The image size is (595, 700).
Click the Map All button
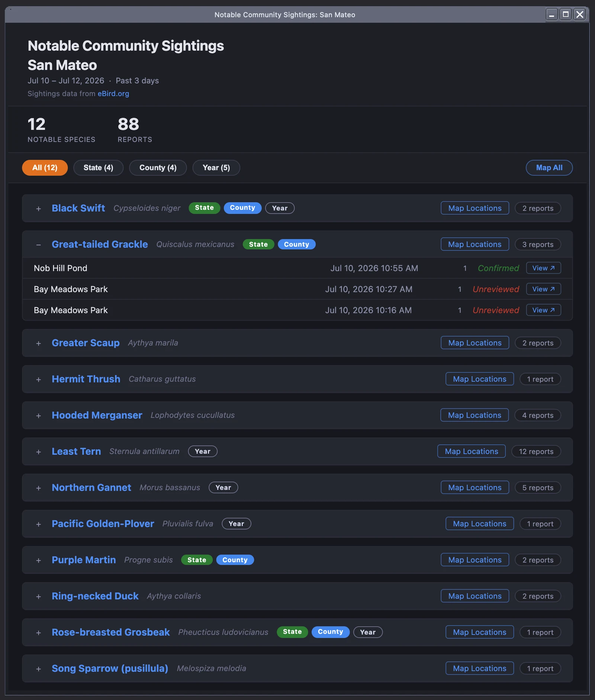(x=549, y=168)
